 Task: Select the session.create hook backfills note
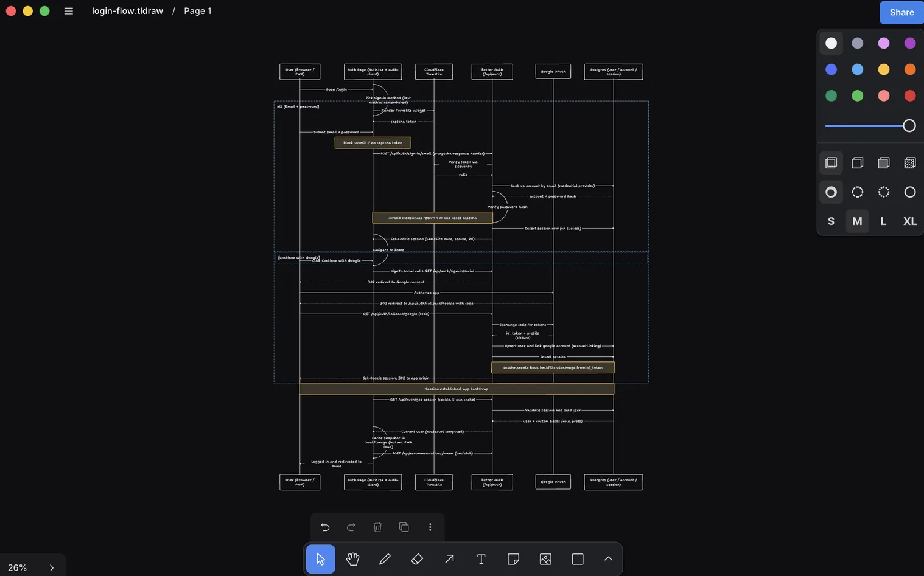[x=553, y=367]
